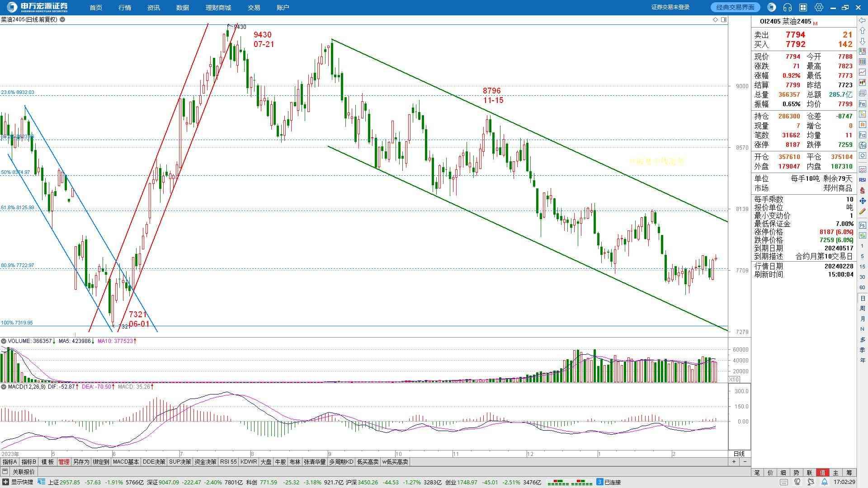Toggle the VOLUME indicator panel collapse circle
This screenshot has width=868, height=488.
click(4, 341)
